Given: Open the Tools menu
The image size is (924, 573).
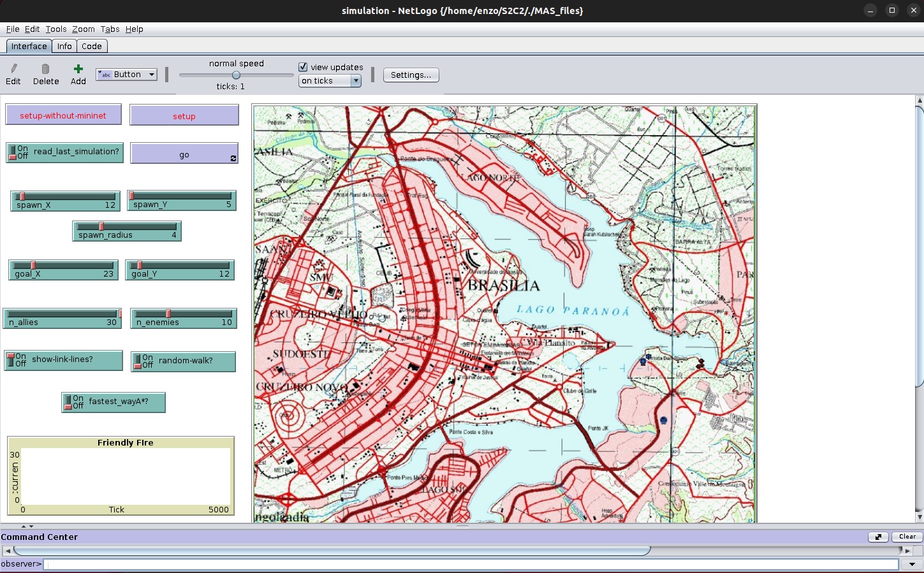Looking at the screenshot, I should [x=55, y=29].
